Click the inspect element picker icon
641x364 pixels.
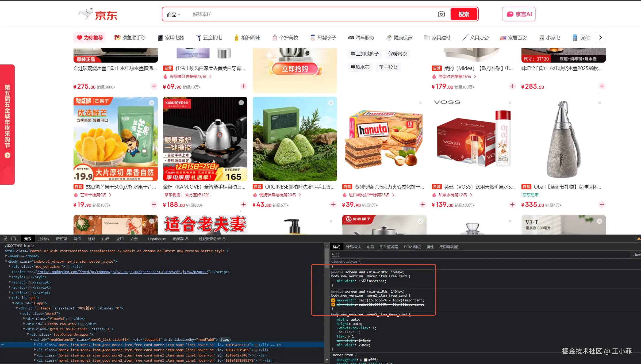(5, 239)
